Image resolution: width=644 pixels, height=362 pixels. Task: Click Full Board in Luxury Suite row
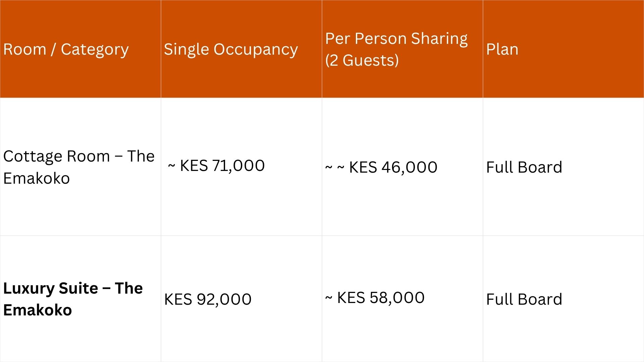click(524, 299)
